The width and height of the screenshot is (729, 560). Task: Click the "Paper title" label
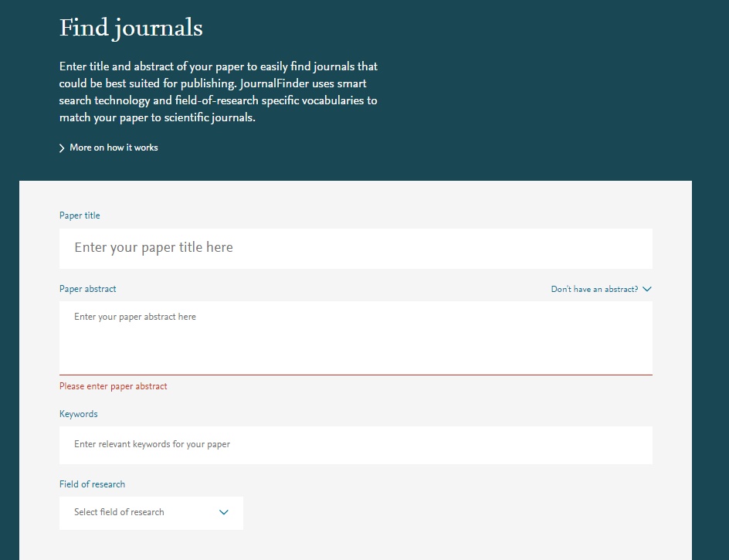(x=80, y=216)
